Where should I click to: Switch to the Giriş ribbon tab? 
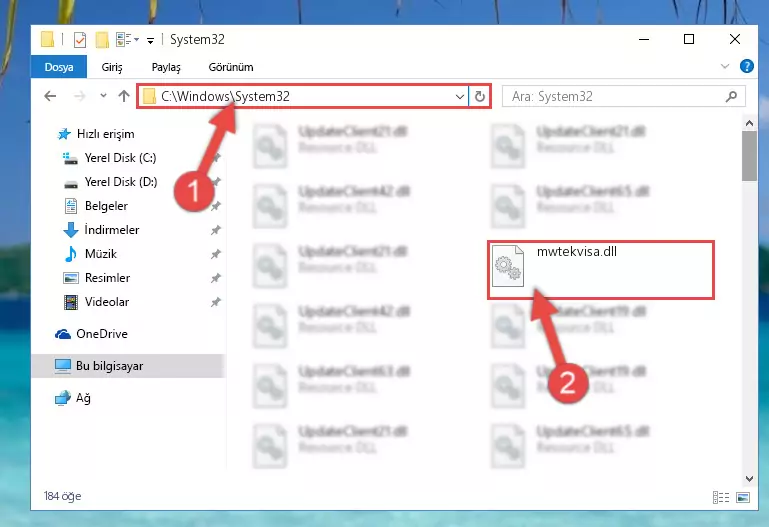tap(112, 67)
